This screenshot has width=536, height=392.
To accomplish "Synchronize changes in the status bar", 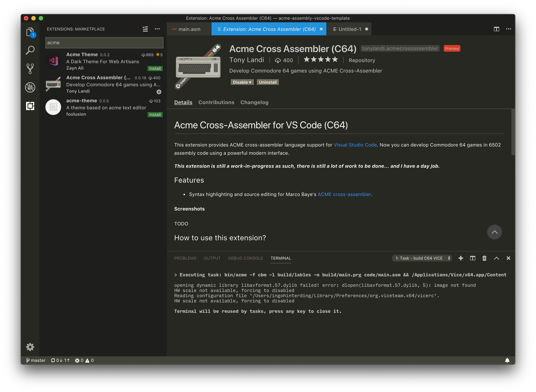I will [60, 360].
